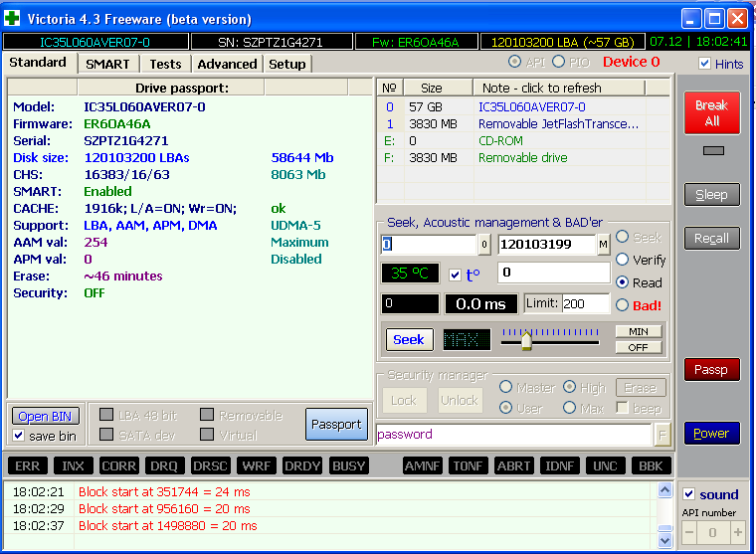Image resolution: width=756 pixels, height=554 pixels.
Task: Click the Recall button
Action: tap(711, 238)
